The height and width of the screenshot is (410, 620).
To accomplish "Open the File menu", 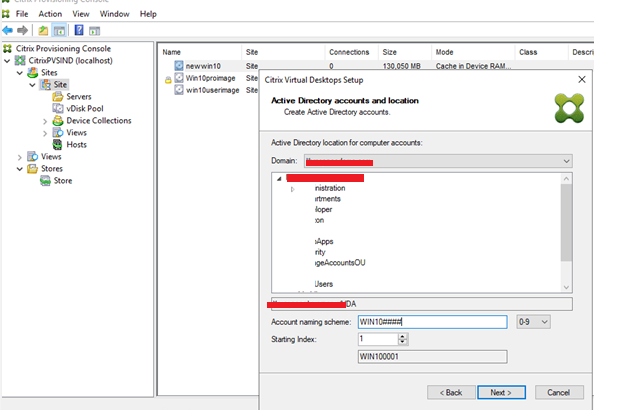I will pyautogui.click(x=22, y=14).
